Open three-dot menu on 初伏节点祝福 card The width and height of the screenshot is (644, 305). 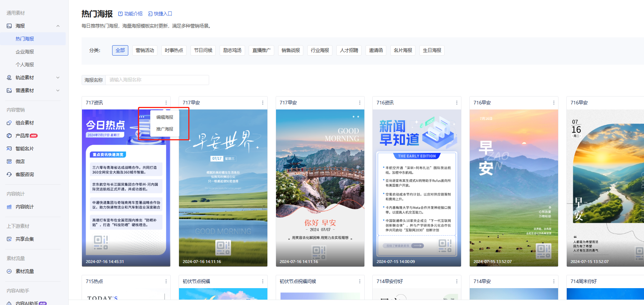(263, 281)
